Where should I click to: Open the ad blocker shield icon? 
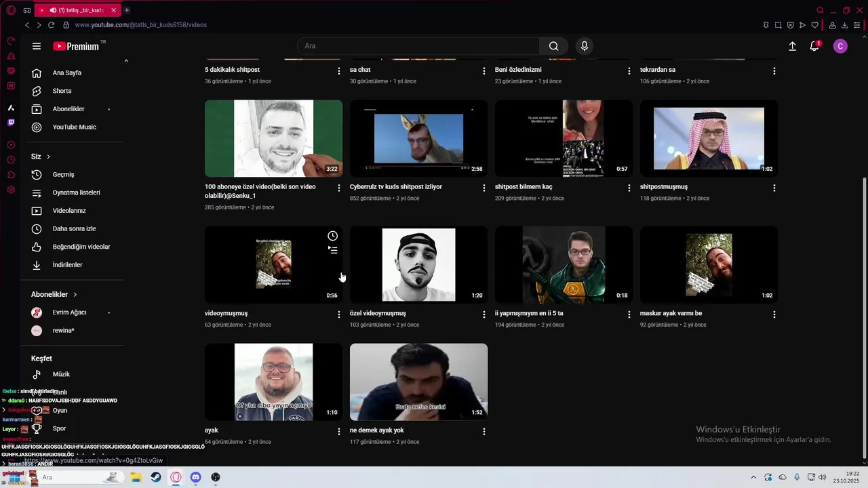point(790,25)
